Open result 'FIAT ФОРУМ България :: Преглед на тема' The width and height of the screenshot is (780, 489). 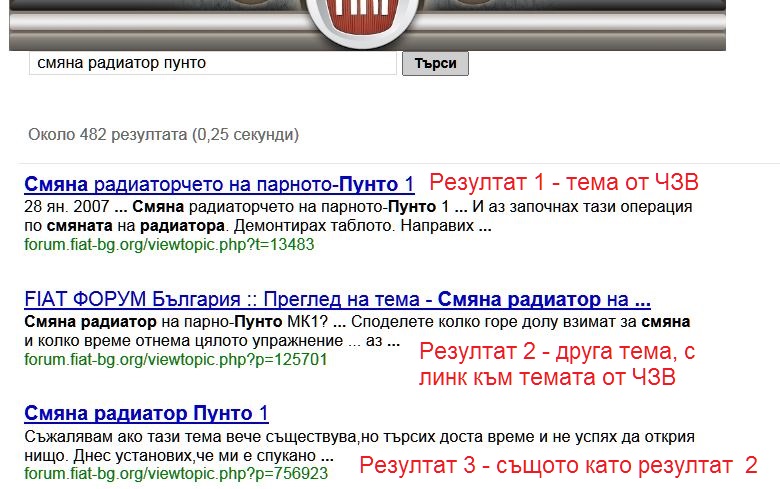(337, 299)
